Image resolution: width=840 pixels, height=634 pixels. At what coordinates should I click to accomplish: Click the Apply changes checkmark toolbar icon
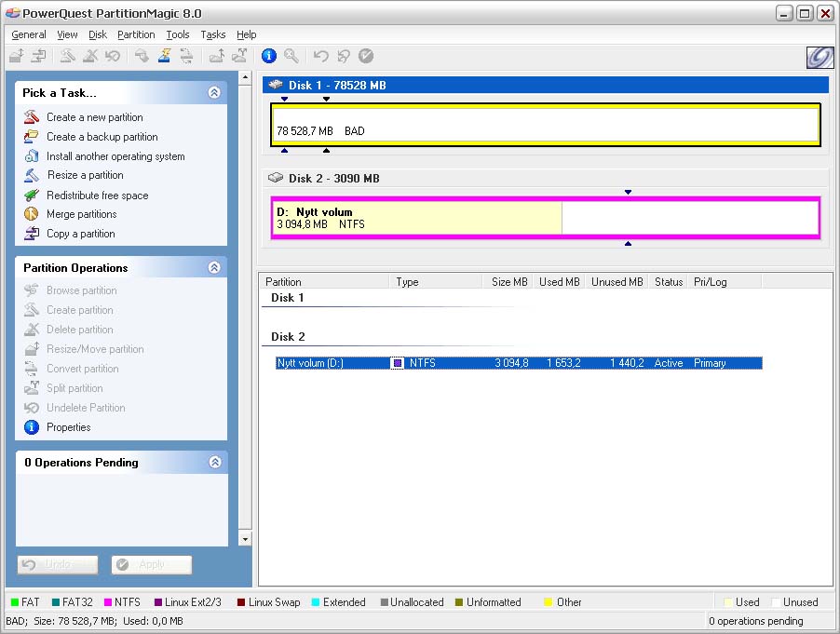366,55
